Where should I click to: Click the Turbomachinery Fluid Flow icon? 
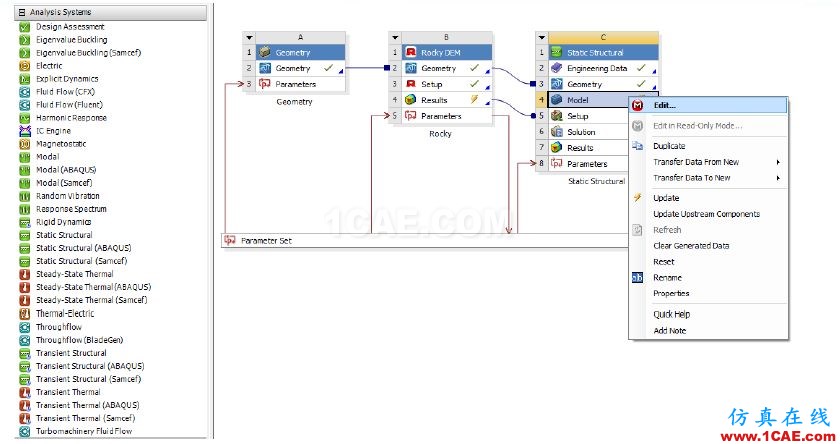24,431
